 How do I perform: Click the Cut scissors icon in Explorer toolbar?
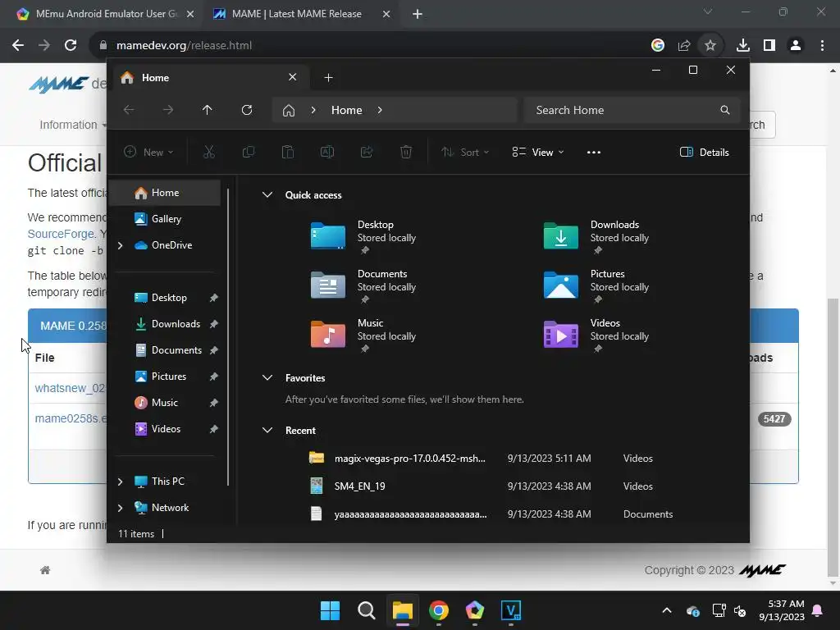209,152
